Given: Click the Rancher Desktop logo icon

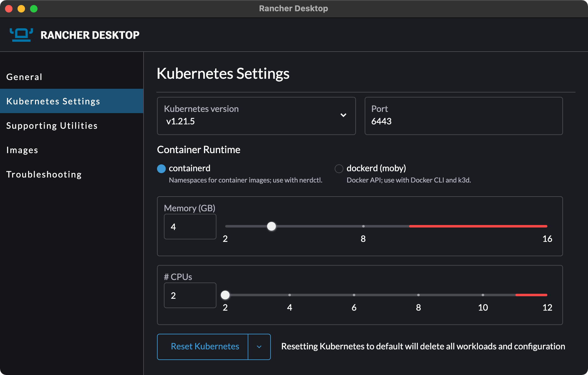Looking at the screenshot, I should [x=21, y=35].
